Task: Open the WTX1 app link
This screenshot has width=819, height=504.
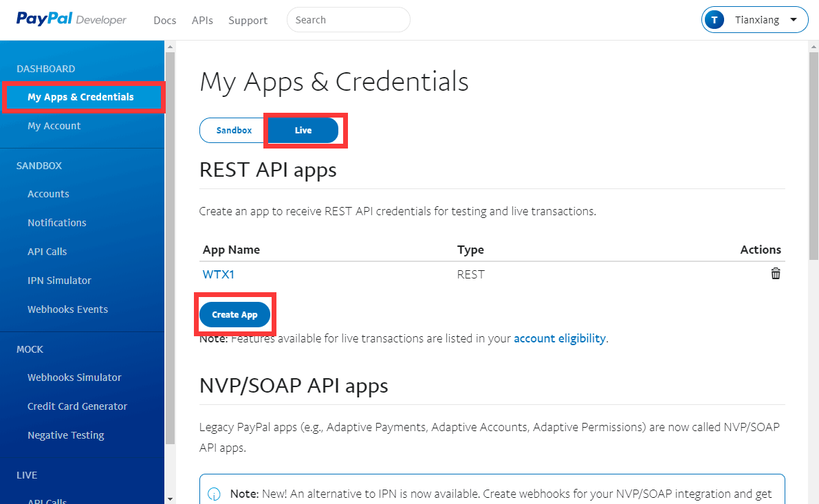Action: [218, 275]
